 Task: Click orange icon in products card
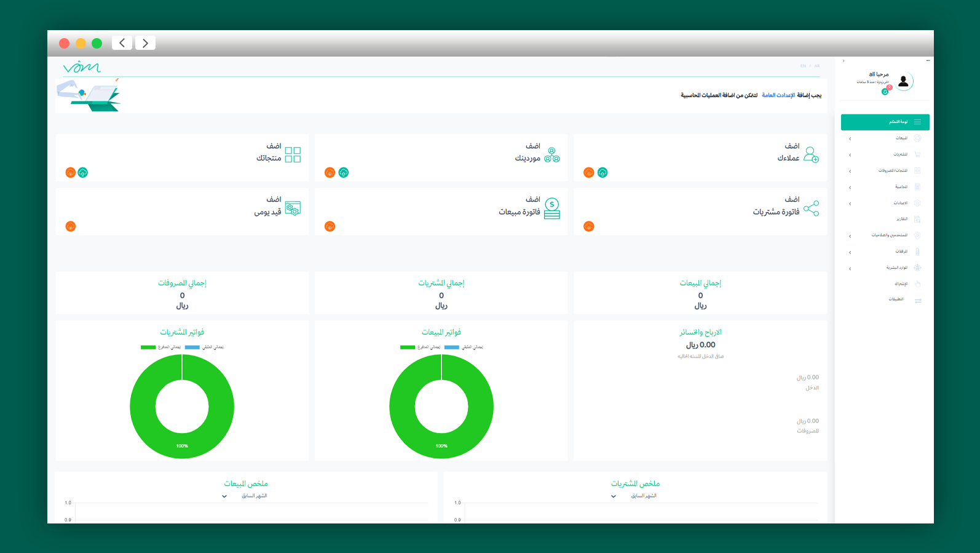tap(71, 173)
